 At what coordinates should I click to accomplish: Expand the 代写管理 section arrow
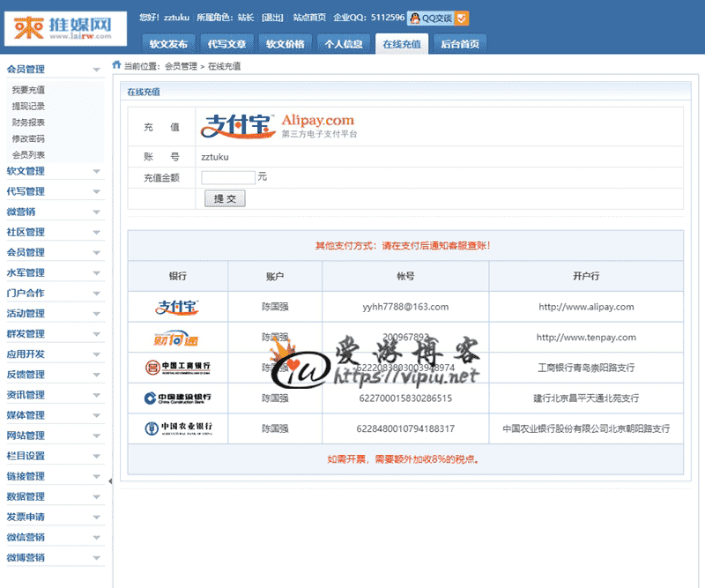point(96,191)
